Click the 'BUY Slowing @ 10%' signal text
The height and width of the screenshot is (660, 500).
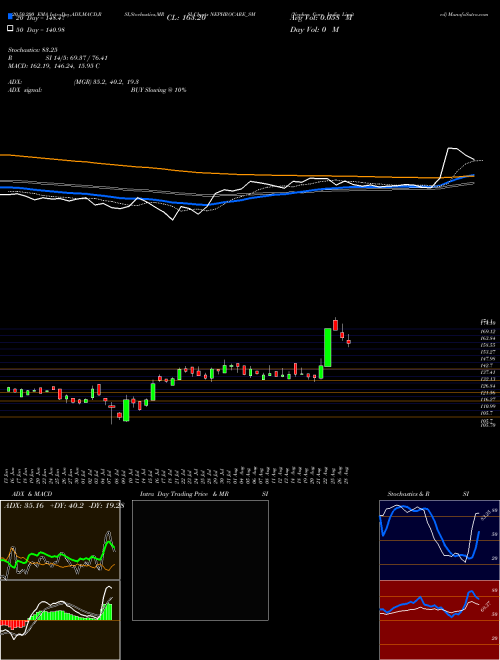(158, 90)
